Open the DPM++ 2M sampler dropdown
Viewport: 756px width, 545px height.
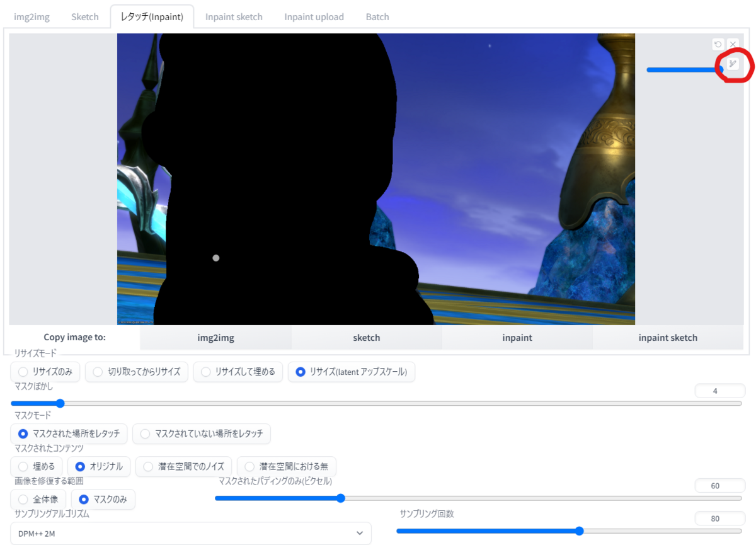click(191, 533)
